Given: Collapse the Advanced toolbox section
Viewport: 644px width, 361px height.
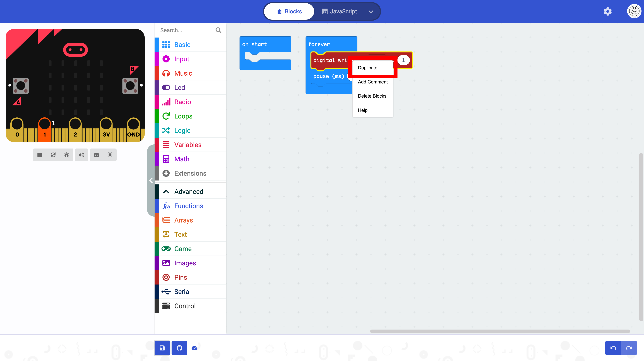Looking at the screenshot, I should [189, 192].
